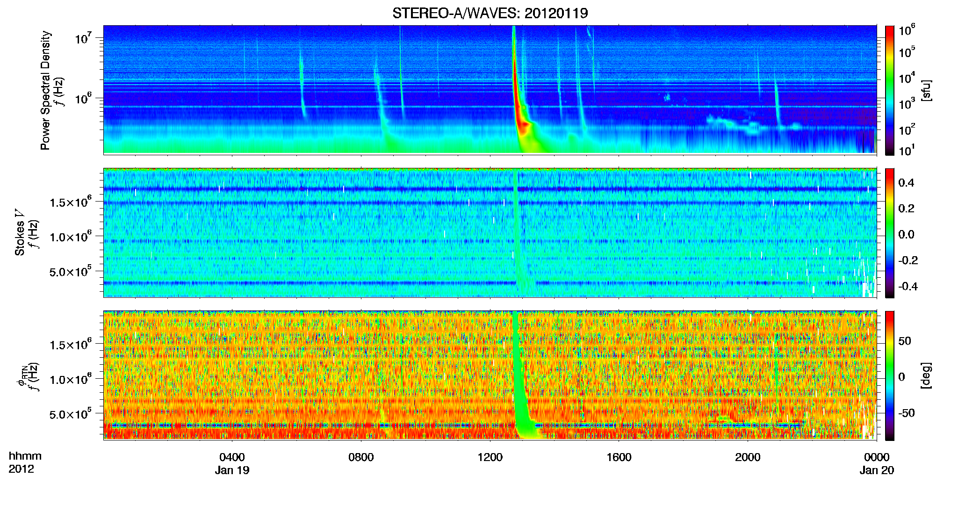Click the 5.0×10^5 tick label of the Stokes V panel

tap(71, 272)
